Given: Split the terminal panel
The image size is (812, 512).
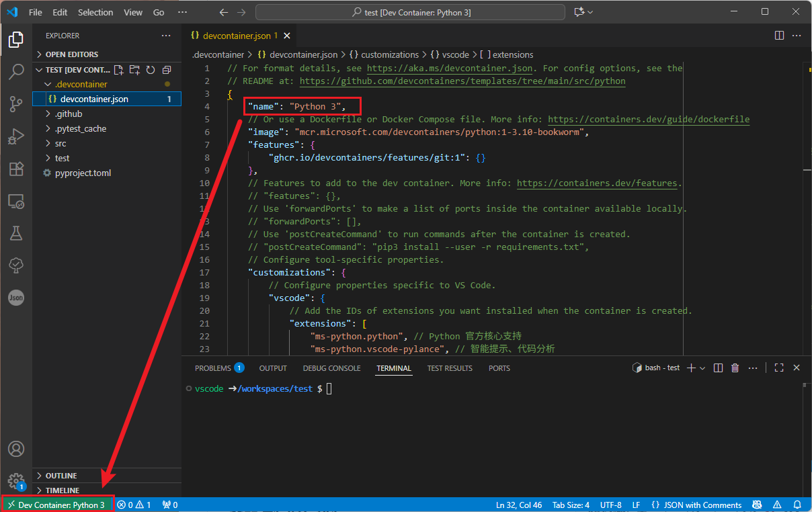Looking at the screenshot, I should pyautogui.click(x=718, y=368).
